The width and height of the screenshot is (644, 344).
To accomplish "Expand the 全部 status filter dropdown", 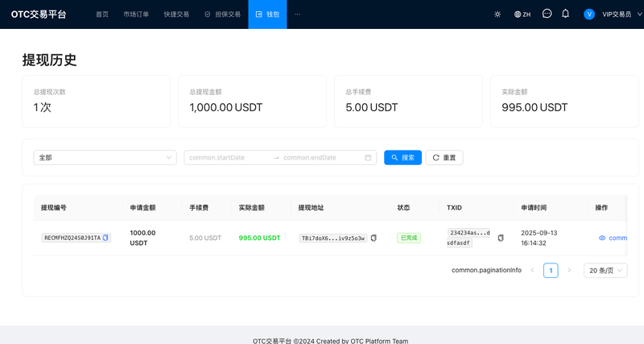I will [x=105, y=158].
